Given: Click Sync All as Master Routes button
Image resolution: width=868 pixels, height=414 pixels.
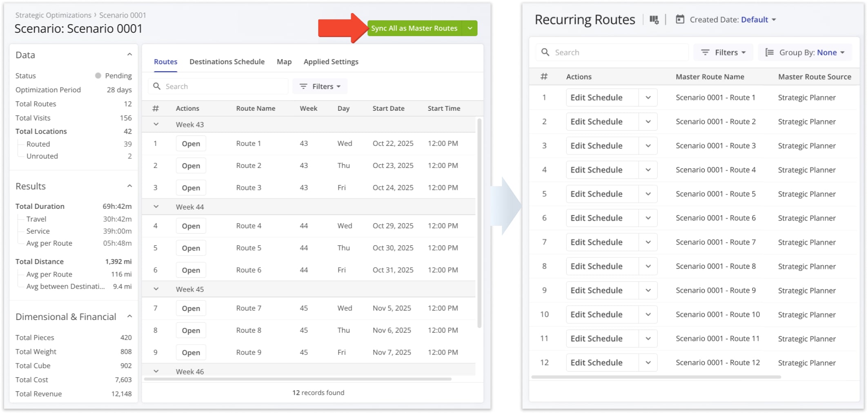Looking at the screenshot, I should coord(414,28).
